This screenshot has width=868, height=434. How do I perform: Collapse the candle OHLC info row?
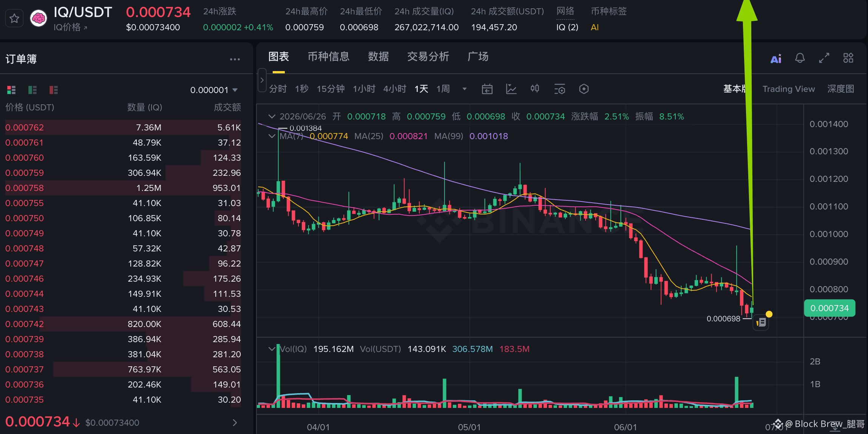click(x=272, y=116)
